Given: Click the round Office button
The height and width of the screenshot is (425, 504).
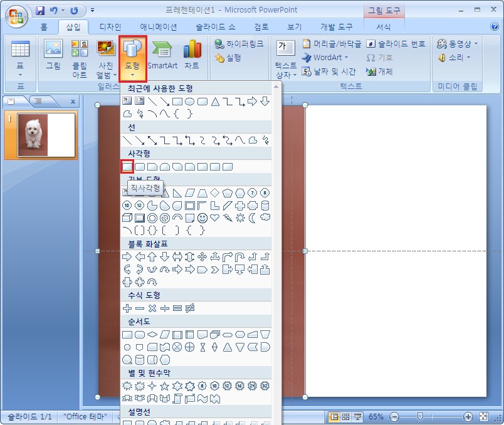Looking at the screenshot, I should point(17,17).
